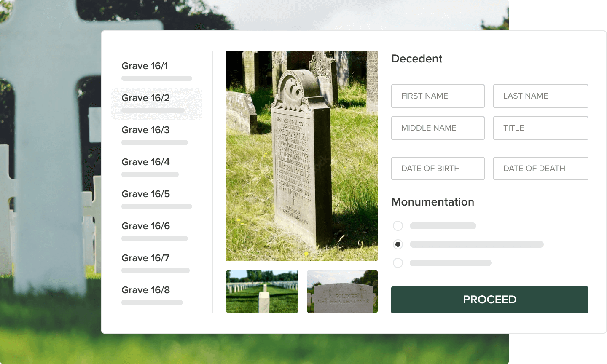View the Grave 16/7 record

coord(146,258)
